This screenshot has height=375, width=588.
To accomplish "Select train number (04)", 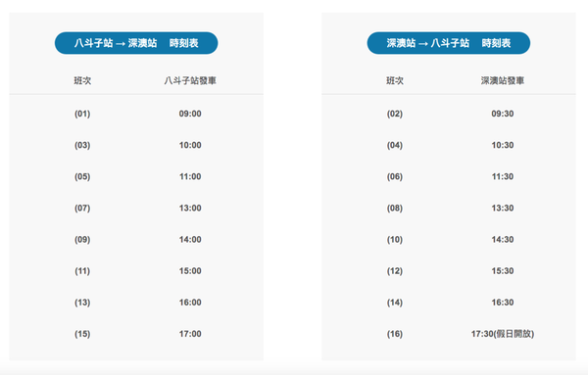I will 395,145.
